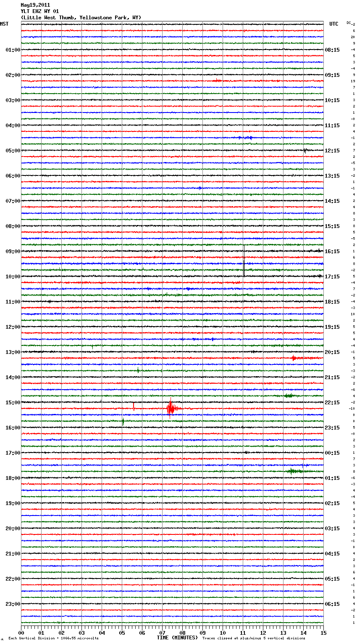This screenshot has width=357, height=644.
Task: Click the "04:00" MST time label
Action: [x=13, y=126]
